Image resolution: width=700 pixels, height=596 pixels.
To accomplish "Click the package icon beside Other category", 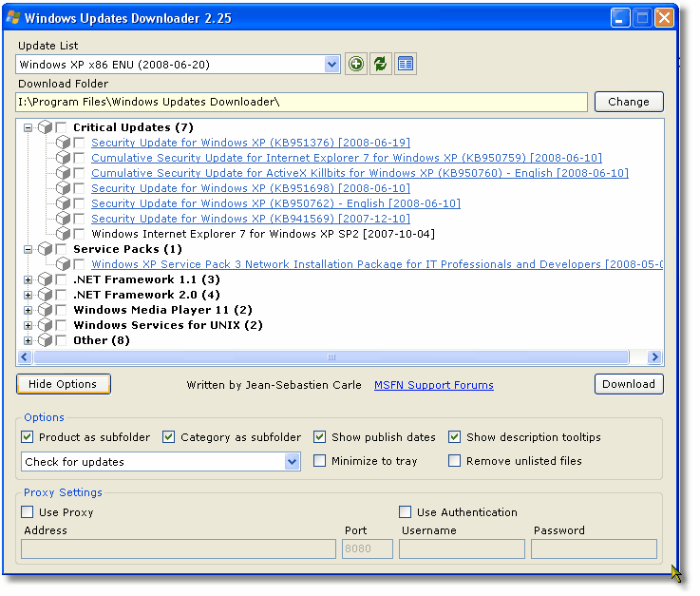I will [45, 340].
